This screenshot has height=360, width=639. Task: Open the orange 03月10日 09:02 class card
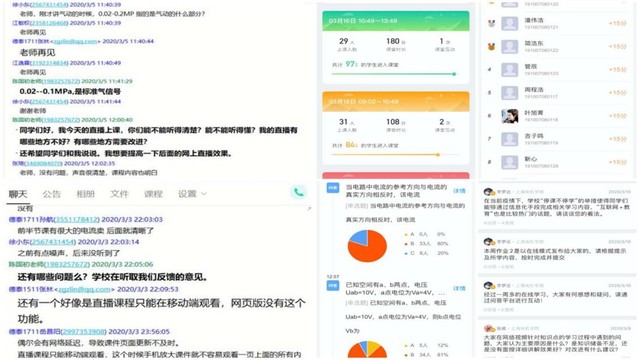coord(395,102)
